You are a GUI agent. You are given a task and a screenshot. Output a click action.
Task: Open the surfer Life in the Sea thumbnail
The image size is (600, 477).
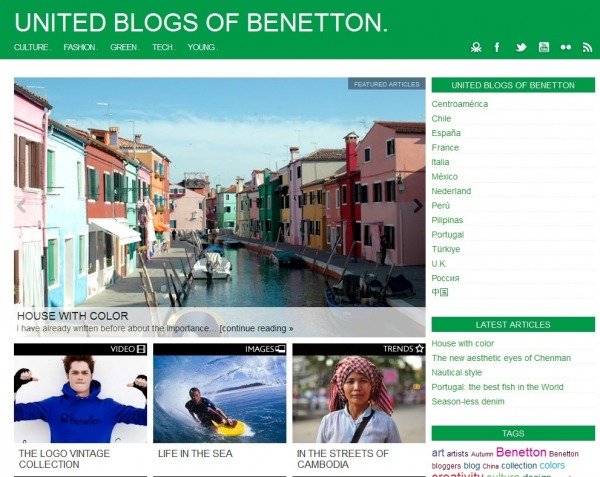click(220, 399)
